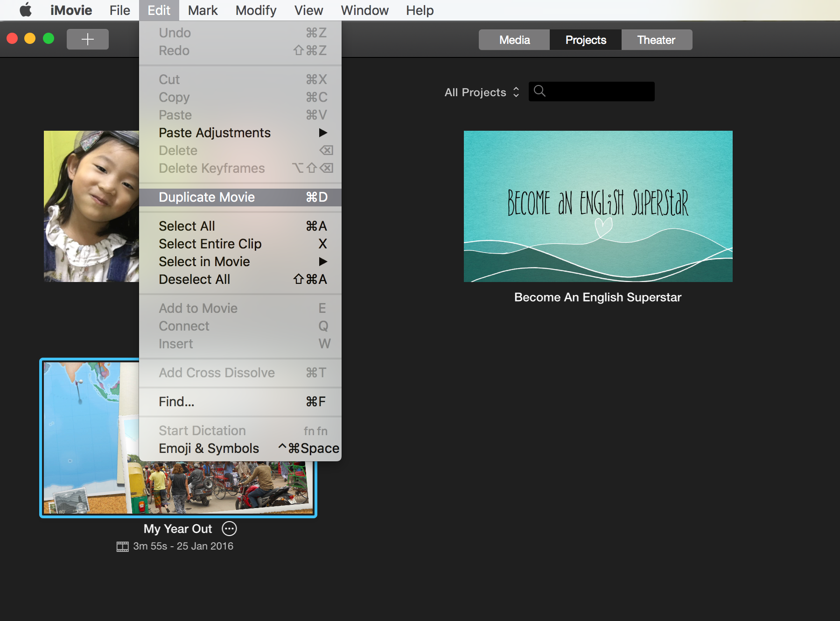Screen dimensions: 840x621
Task: Open the All Projects filter dropdown
Action: (x=481, y=92)
